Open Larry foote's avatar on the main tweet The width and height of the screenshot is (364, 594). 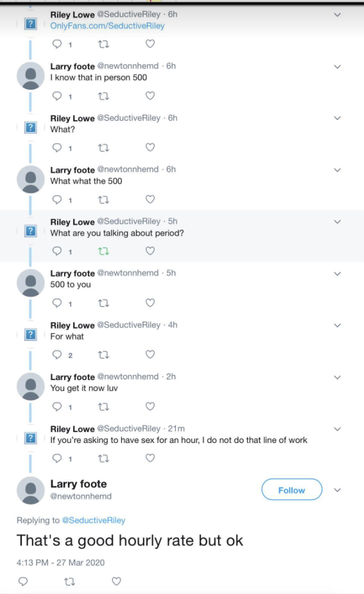31,490
